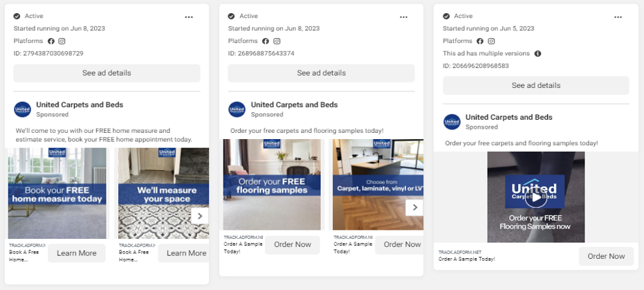This screenshot has width=644, height=290.
Task: Open three-dot menu on ad ID 206696208968583
Action: tap(618, 17)
